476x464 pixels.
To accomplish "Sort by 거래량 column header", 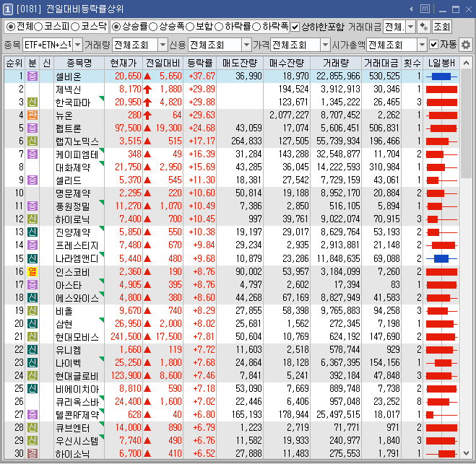I will point(335,63).
